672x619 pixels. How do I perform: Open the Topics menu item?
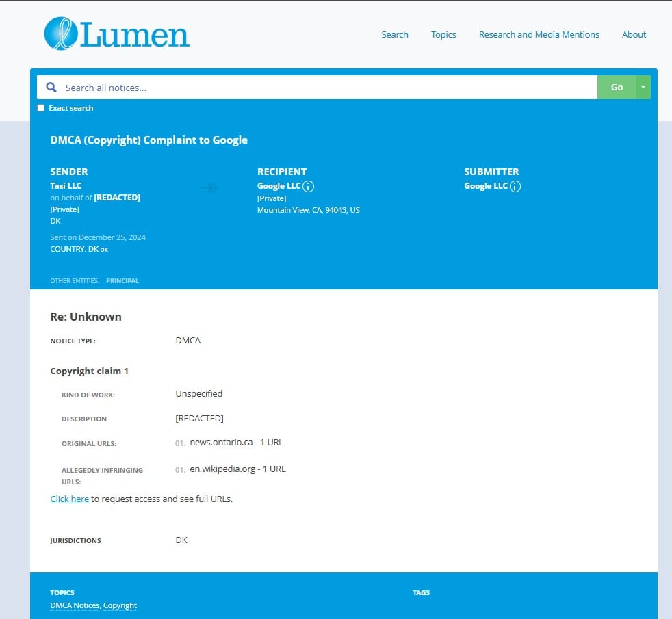[x=443, y=35]
